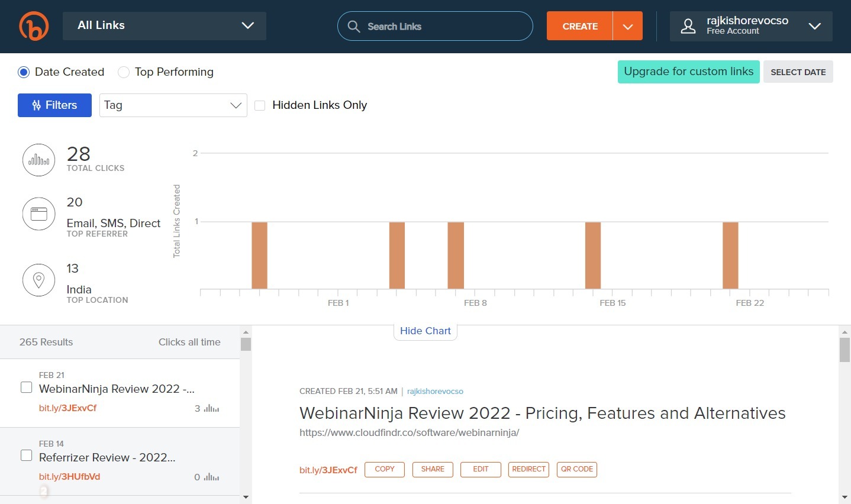Open the QR CODE button
Screen dimensions: 851x504
click(577, 469)
